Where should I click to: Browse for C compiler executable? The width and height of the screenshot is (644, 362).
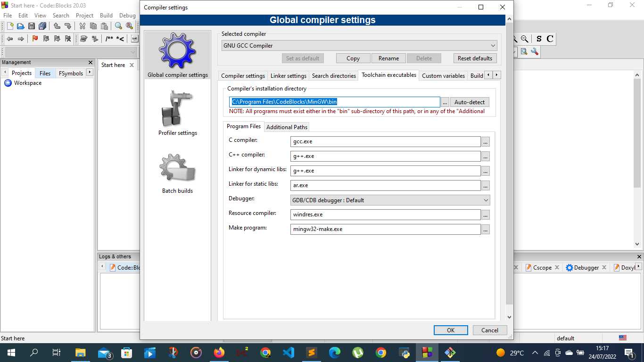(x=486, y=141)
